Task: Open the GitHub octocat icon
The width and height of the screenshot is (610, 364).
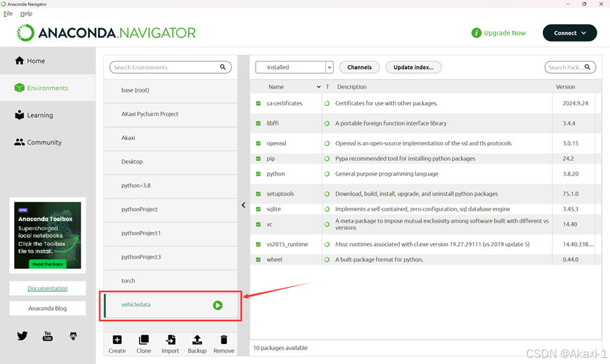Action: click(x=73, y=336)
